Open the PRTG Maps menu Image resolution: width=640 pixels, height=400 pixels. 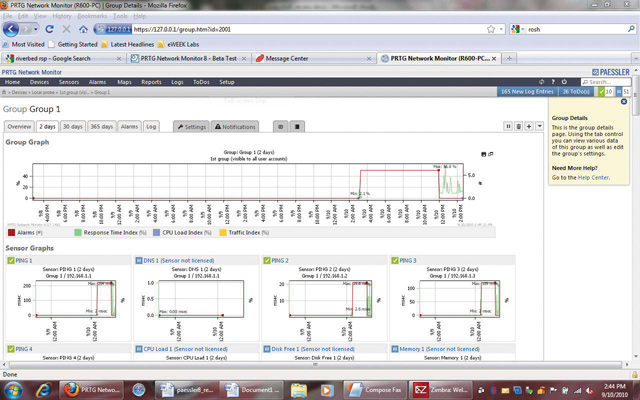[x=124, y=82]
